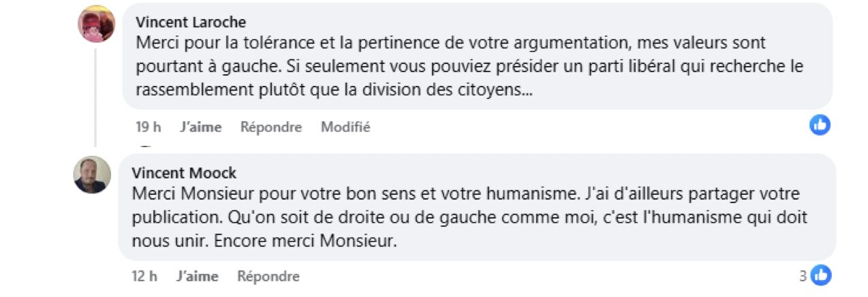Click the Vincent Moock name link
The height and width of the screenshot is (297, 868).
(184, 172)
